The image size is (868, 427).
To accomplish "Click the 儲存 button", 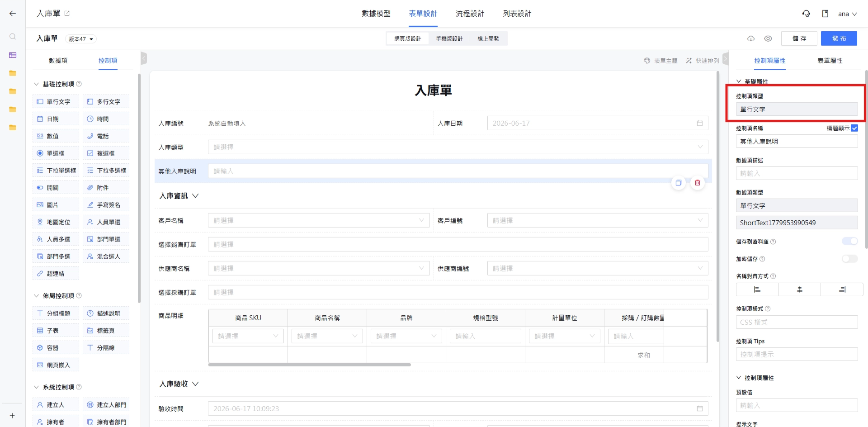I will coord(799,38).
